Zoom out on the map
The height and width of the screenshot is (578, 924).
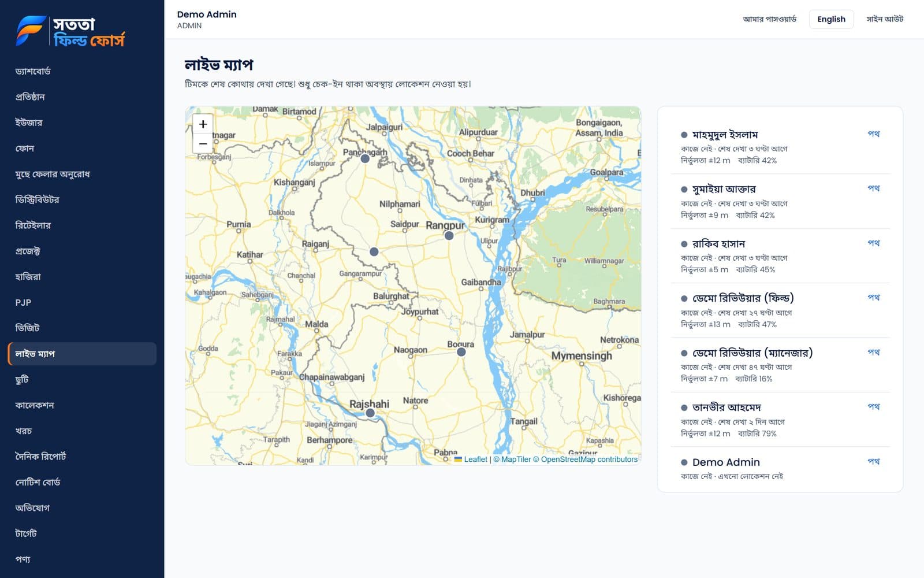[x=203, y=143]
